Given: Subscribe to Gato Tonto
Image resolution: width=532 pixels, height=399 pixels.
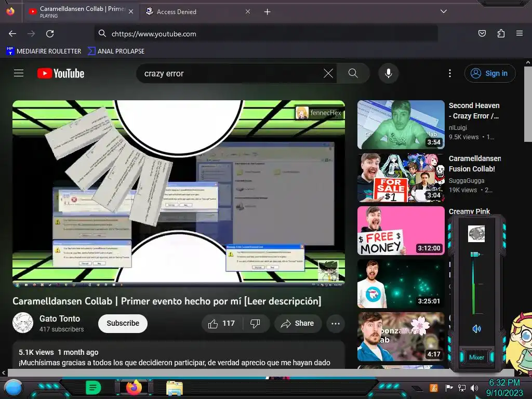Looking at the screenshot, I should 123,323.
